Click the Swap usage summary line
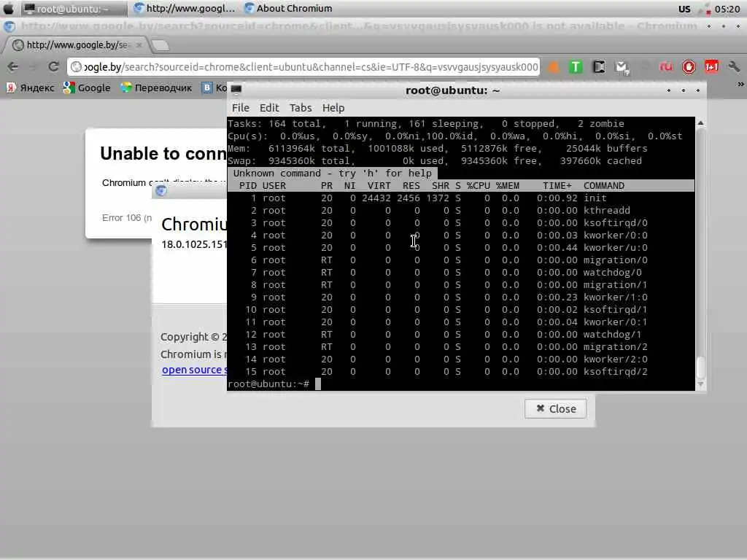The width and height of the screenshot is (747, 560). 435,161
